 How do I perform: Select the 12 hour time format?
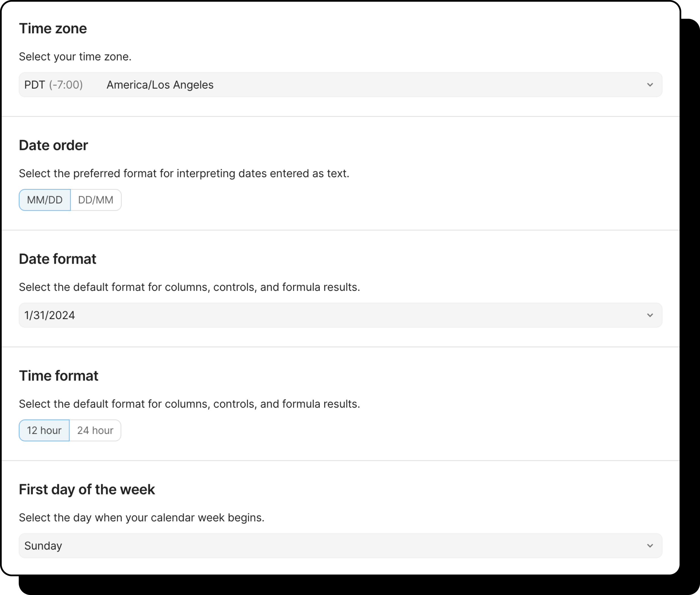point(44,430)
